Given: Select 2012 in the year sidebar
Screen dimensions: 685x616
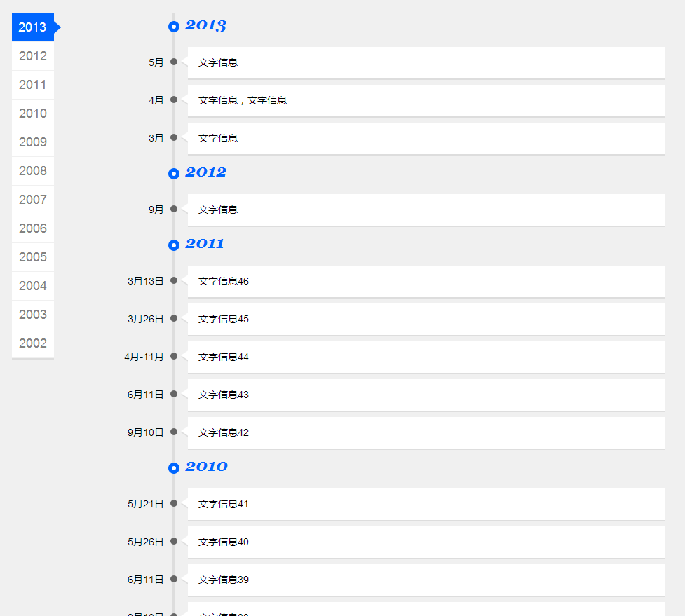Looking at the screenshot, I should [x=33, y=56].
